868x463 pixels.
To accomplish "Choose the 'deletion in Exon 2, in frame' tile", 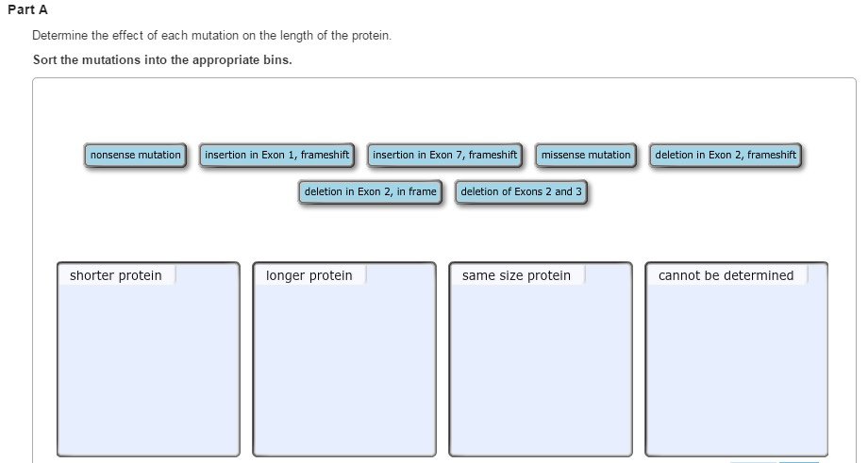I will pos(370,191).
